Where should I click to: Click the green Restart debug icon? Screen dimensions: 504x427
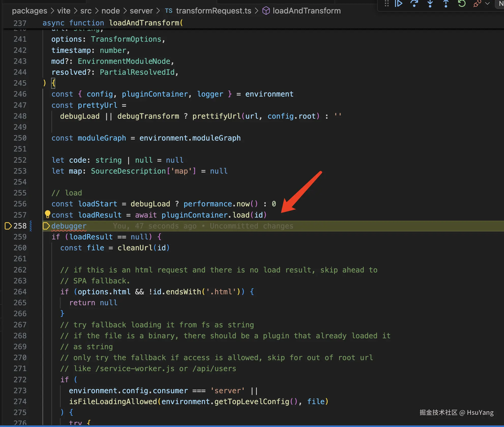coord(462,4)
